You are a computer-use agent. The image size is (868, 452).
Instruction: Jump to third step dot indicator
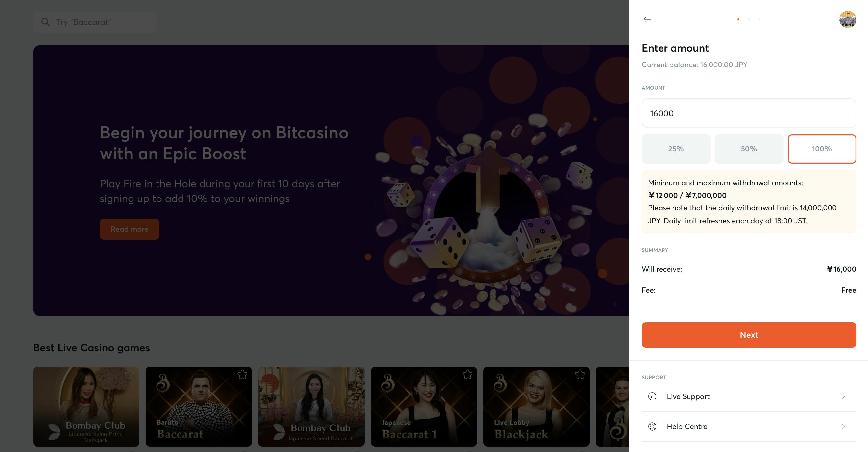click(759, 19)
